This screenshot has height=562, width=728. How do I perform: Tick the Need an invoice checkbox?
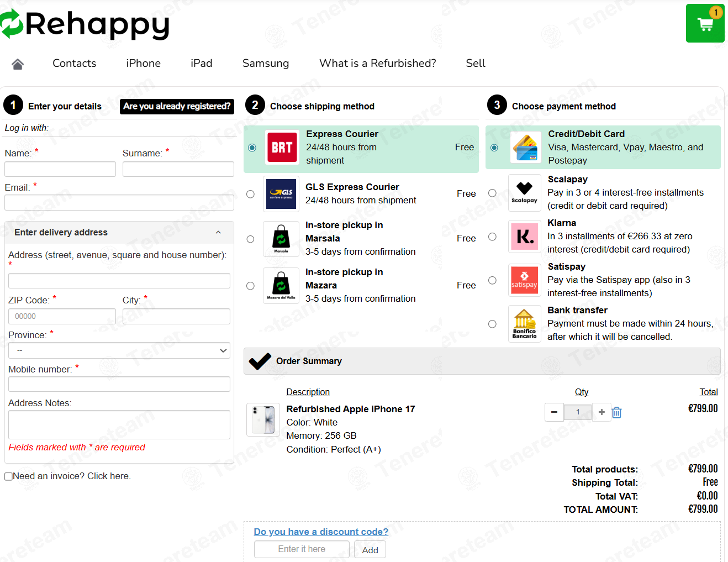(8, 476)
